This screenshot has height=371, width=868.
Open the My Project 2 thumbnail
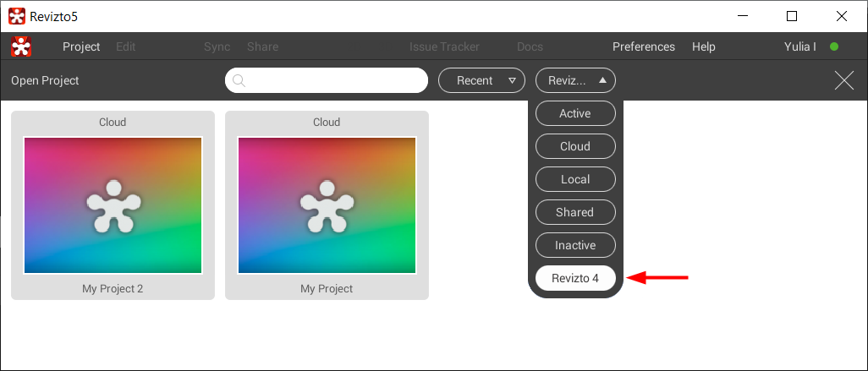(x=113, y=205)
